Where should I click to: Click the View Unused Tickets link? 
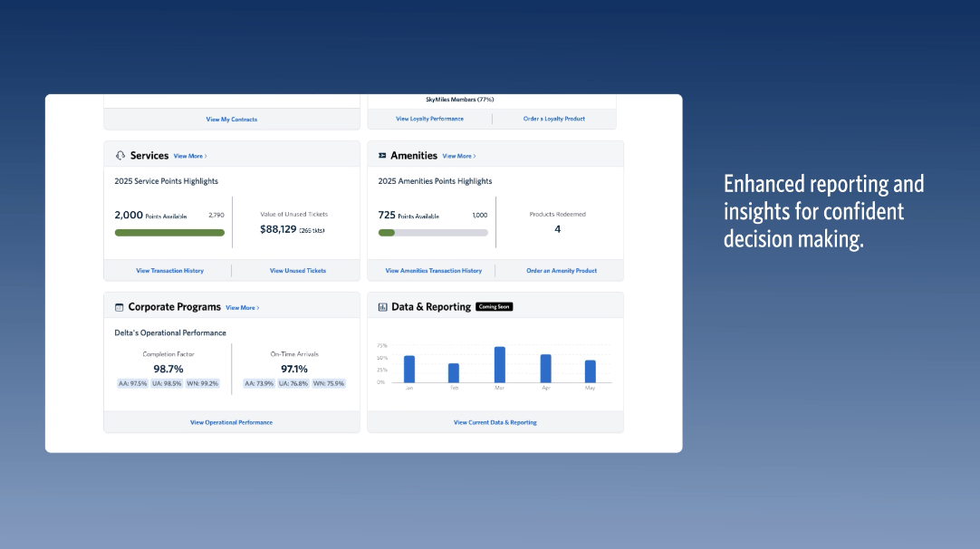click(298, 271)
